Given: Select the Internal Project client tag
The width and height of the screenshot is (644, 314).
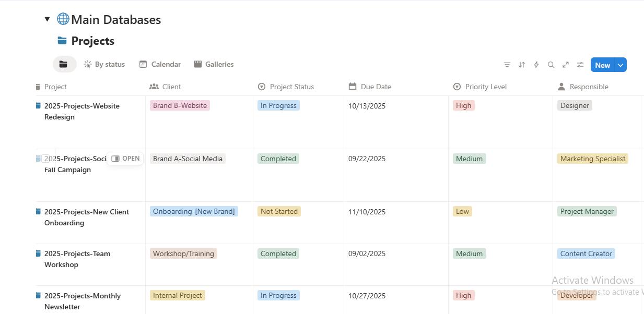Looking at the screenshot, I should [178, 295].
